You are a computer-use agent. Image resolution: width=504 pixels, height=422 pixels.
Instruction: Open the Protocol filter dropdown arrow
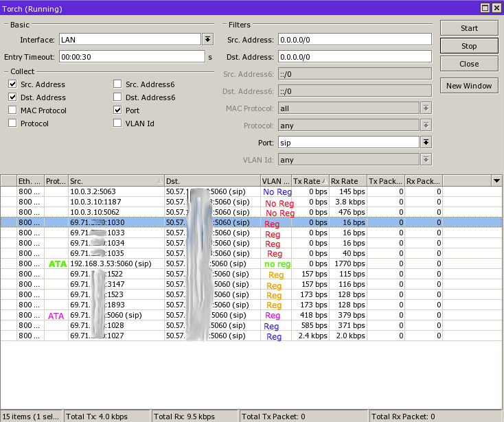[426, 126]
